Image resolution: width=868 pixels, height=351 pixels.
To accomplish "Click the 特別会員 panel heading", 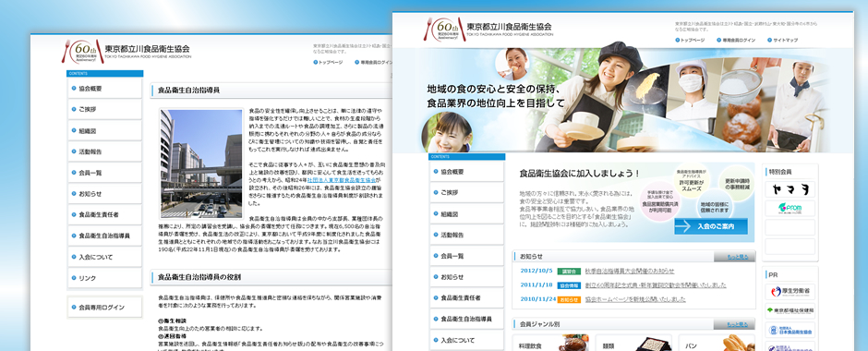I will coord(780,172).
